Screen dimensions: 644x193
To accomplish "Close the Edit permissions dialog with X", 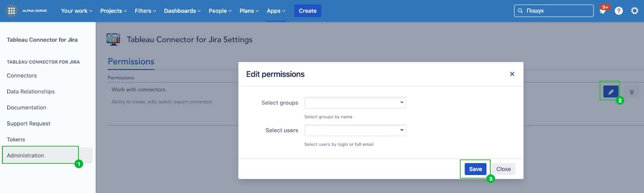I will coord(512,74).
